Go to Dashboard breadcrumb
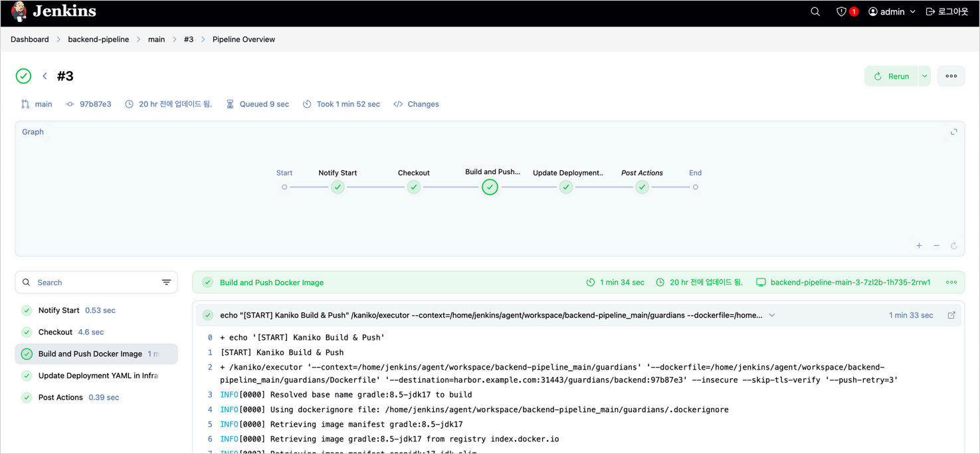Screen dimensions: 980x454 [30, 39]
